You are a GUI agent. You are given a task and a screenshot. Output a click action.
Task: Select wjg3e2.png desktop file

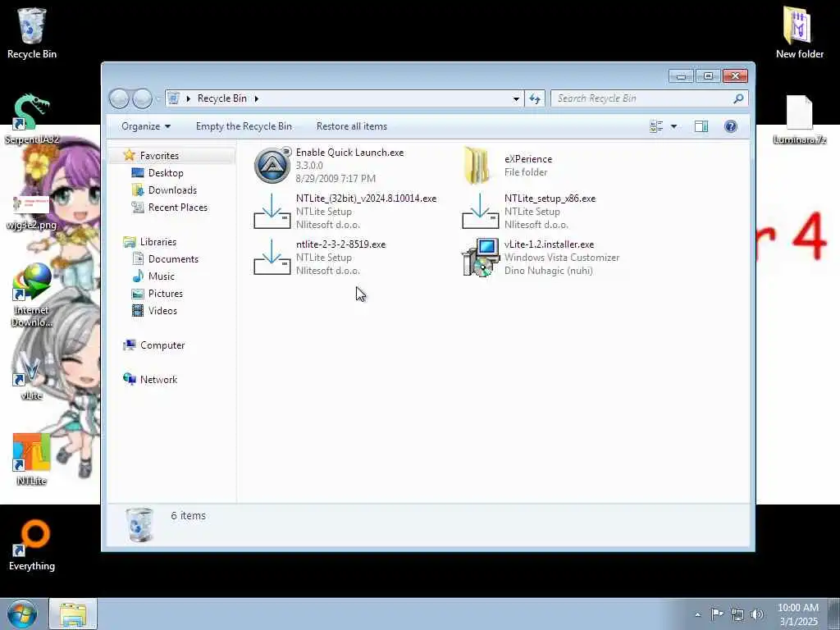tap(32, 212)
